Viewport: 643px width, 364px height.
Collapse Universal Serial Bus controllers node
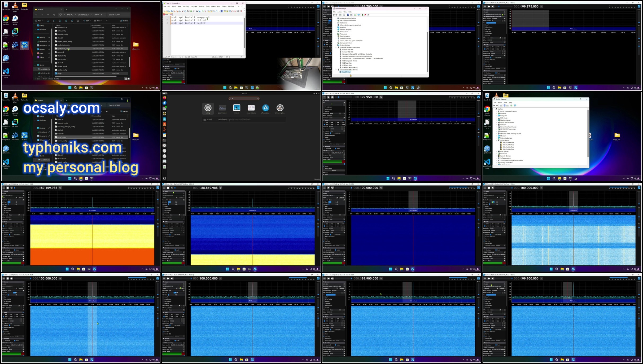pos(336,47)
